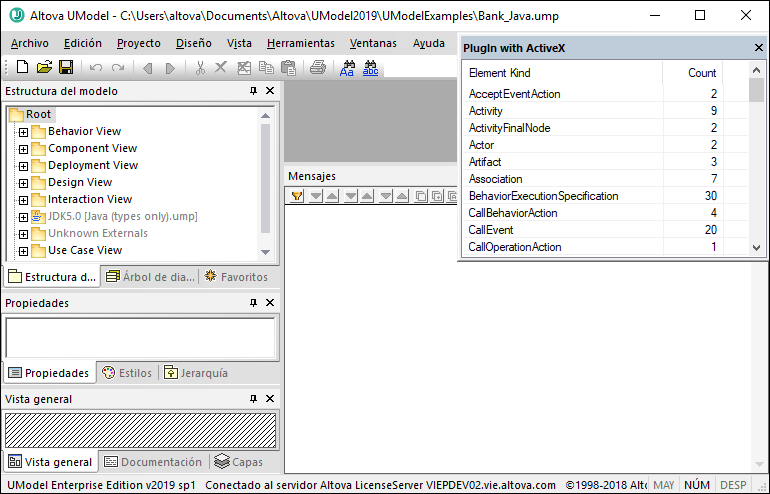Viewport: 770px width, 494px height.
Task: Copy selection with the copy icon
Action: point(266,68)
